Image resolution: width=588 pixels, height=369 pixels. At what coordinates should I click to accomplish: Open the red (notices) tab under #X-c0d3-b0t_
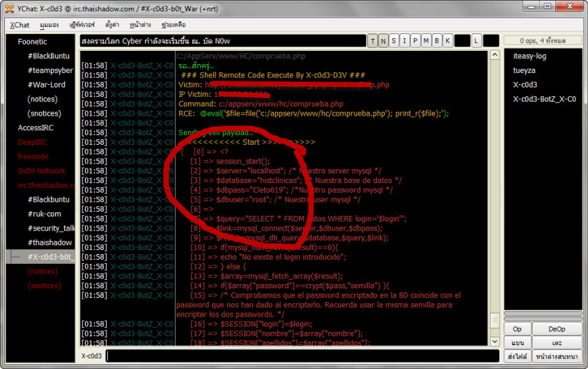pyautogui.click(x=42, y=272)
